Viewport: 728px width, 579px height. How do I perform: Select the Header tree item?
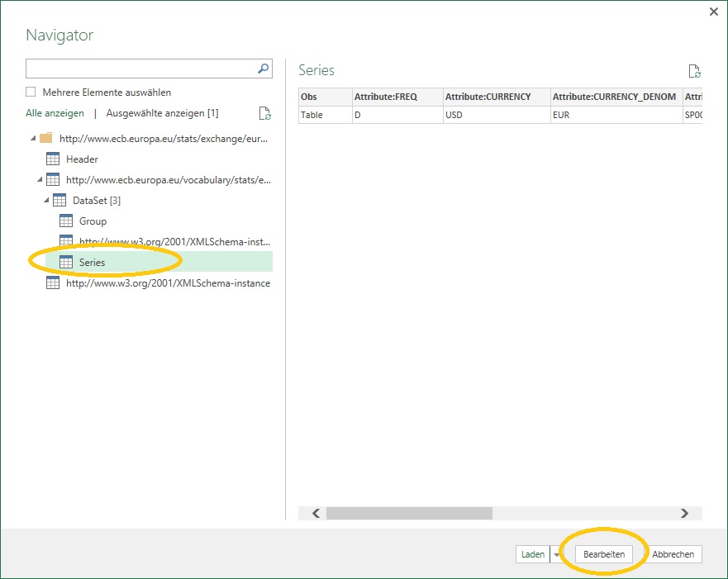83,159
